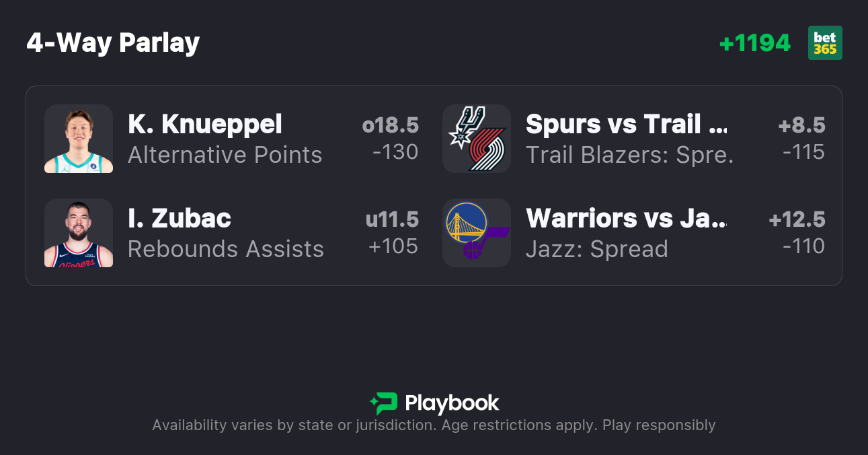Click the +8.5 Trail Blazers spread
Image resolution: width=868 pixels, height=455 pixels.
point(801,125)
